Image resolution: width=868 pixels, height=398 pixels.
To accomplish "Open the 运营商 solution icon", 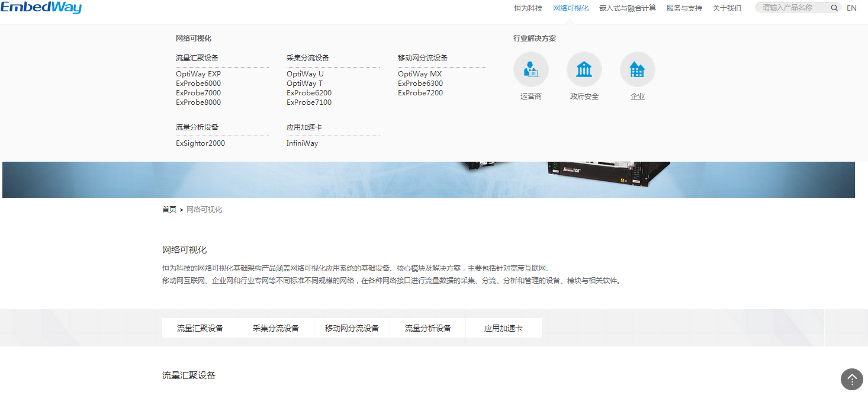I will coord(531,69).
